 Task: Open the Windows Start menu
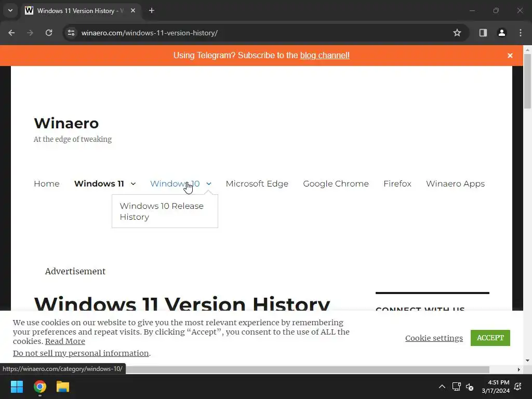(x=17, y=387)
